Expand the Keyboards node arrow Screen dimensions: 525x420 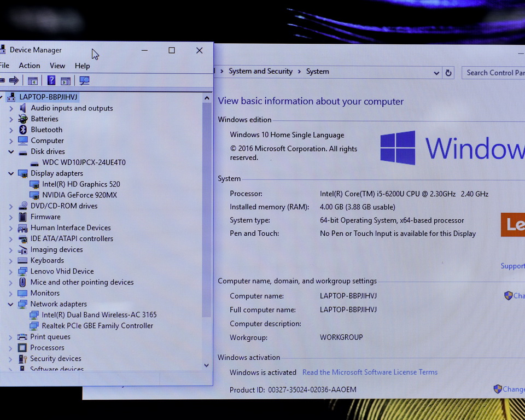click(11, 260)
